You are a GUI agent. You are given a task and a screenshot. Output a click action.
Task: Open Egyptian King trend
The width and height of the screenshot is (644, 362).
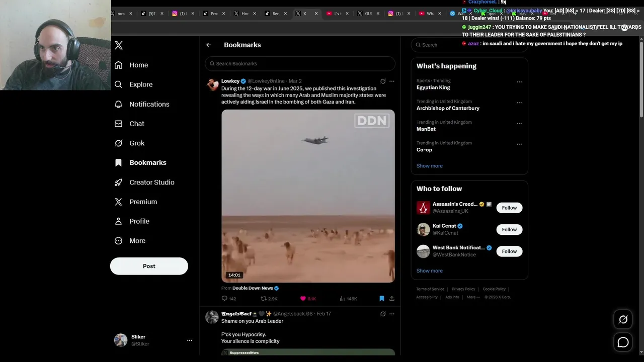433,87
